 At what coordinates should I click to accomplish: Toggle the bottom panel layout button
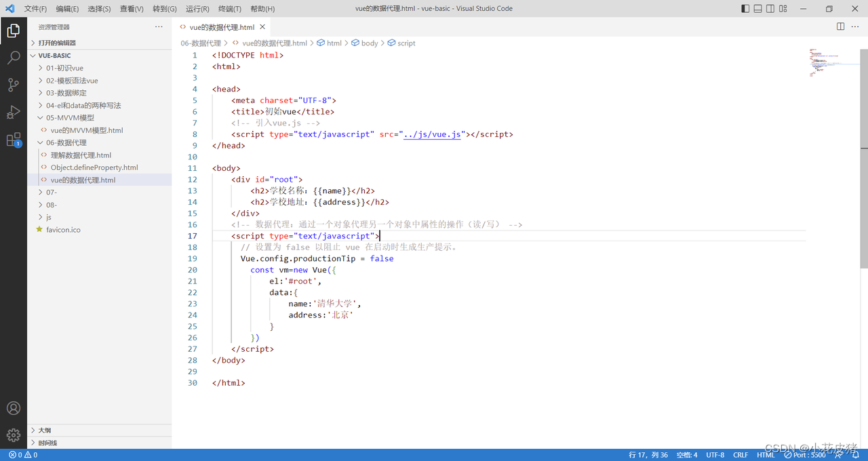point(758,9)
